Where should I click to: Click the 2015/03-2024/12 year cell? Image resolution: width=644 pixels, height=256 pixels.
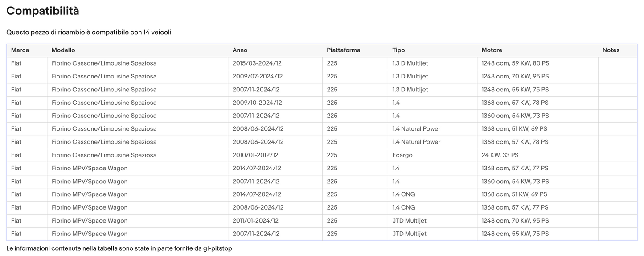258,63
